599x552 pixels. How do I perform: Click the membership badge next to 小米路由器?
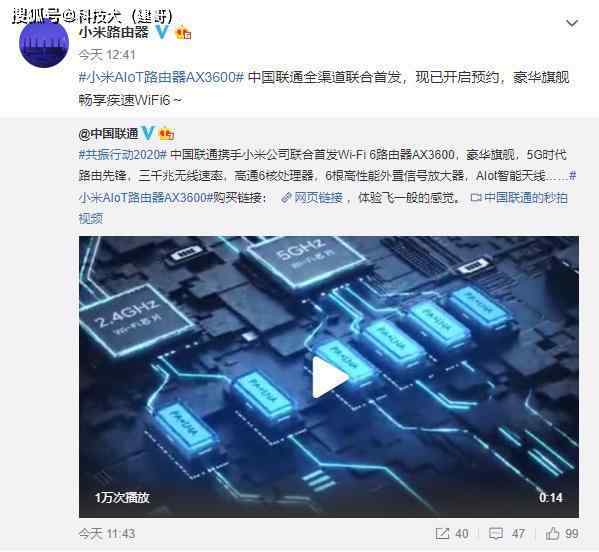coord(183,33)
